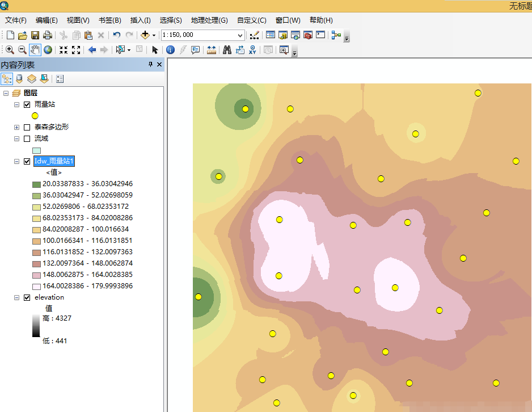Click the Full Extent globe icon
Screen dimensions: 532x412
pyautogui.click(x=48, y=50)
